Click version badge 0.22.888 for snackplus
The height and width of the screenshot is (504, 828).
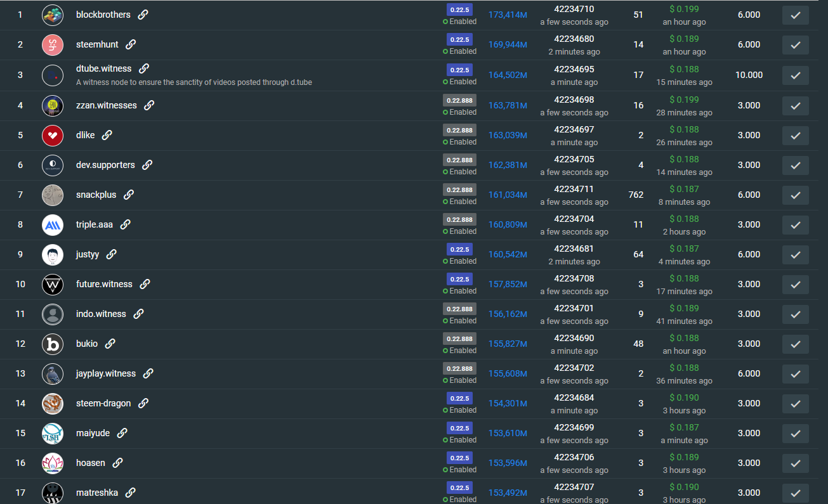click(459, 190)
